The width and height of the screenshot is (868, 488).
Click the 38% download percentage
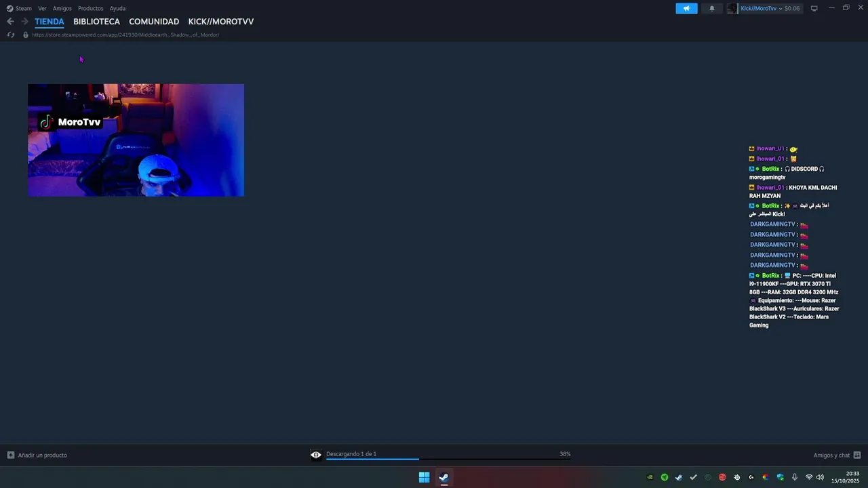565,454
